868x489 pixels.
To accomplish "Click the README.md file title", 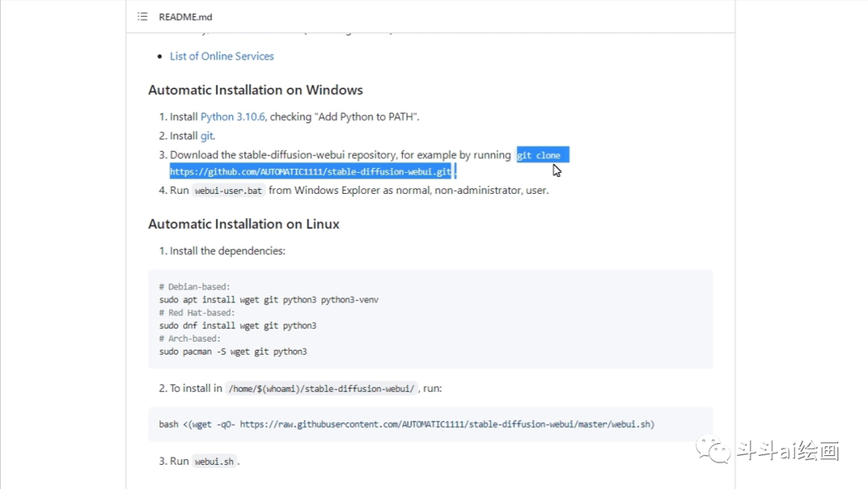I will (186, 17).
